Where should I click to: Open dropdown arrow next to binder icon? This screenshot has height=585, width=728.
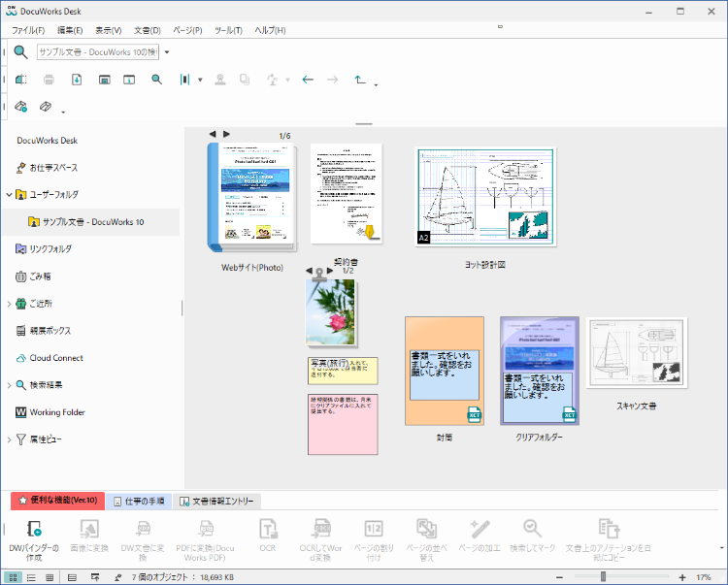click(x=200, y=80)
